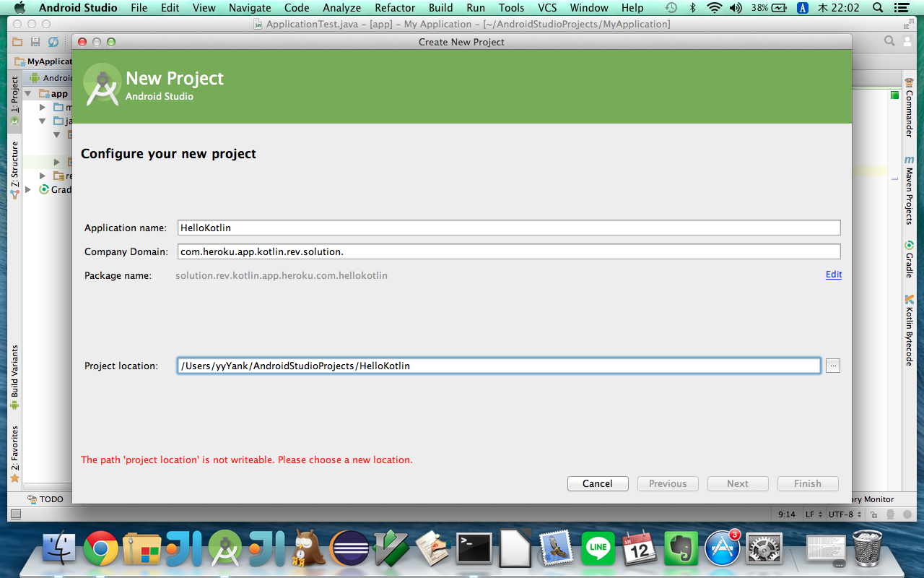The width and height of the screenshot is (924, 578).
Task: Click the Save All floppy-disk icon
Action: pyautogui.click(x=35, y=42)
